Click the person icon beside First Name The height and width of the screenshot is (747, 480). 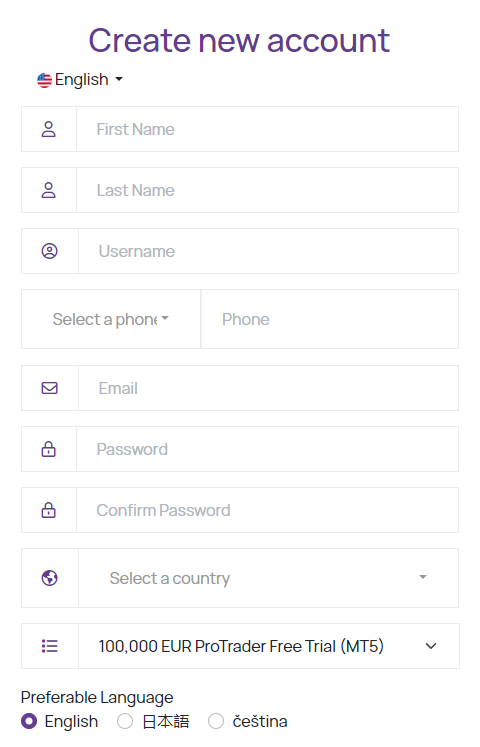pyautogui.click(x=49, y=129)
